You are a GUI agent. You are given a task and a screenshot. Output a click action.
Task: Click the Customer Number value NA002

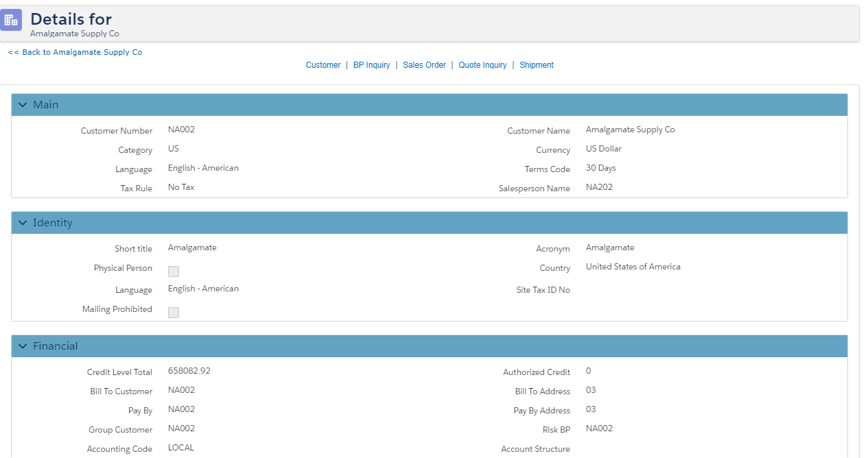181,130
